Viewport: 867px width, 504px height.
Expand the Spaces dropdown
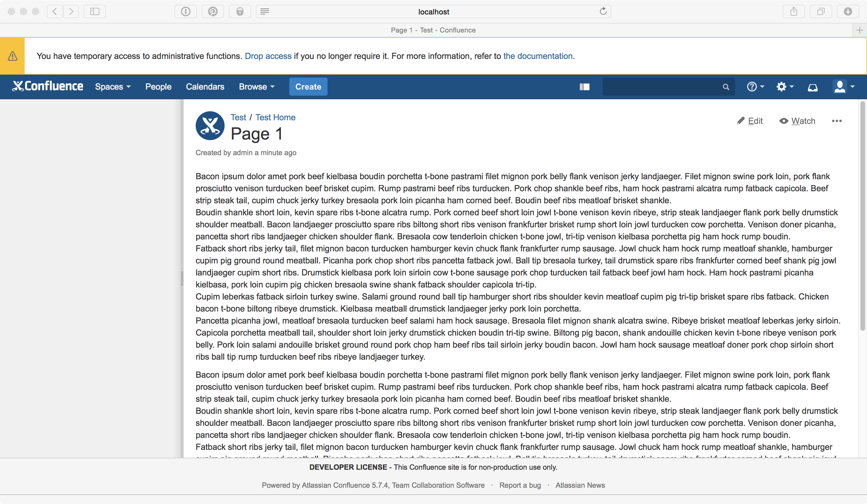[x=113, y=87]
